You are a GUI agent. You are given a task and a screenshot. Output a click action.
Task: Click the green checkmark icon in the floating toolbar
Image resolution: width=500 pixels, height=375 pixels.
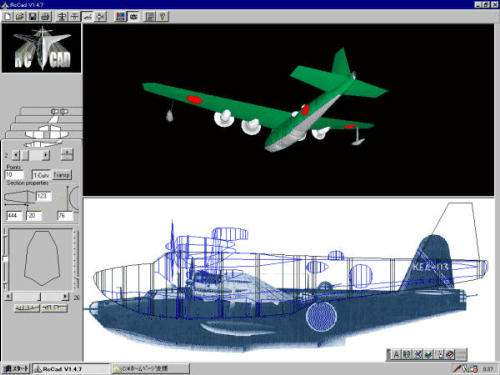coord(429,354)
